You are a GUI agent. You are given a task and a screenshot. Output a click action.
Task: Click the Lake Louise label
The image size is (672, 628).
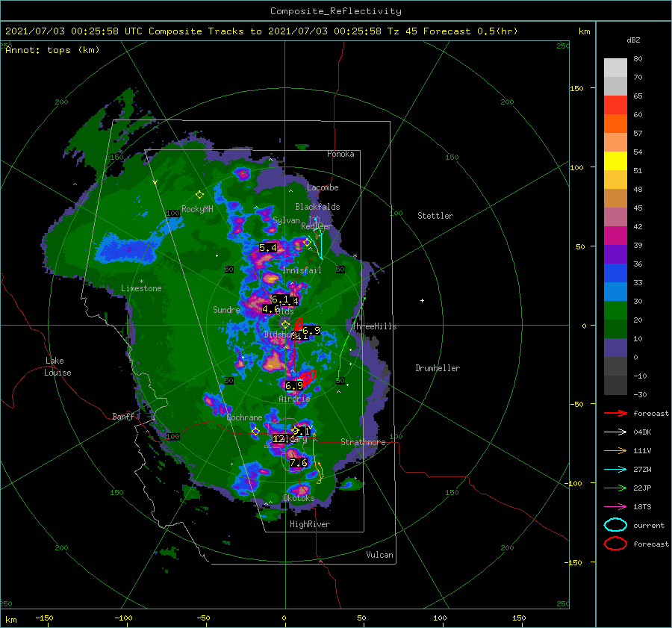[x=57, y=367]
